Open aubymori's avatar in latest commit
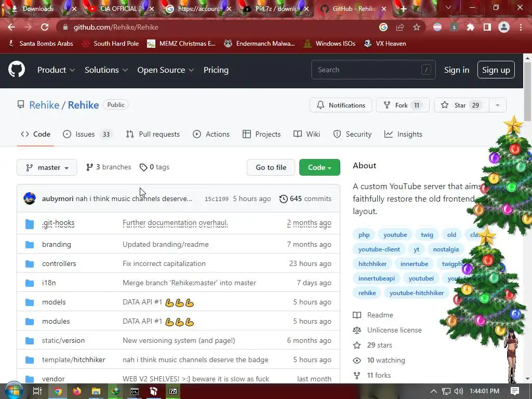Image resolution: width=532 pixels, height=399 pixels. click(x=30, y=198)
